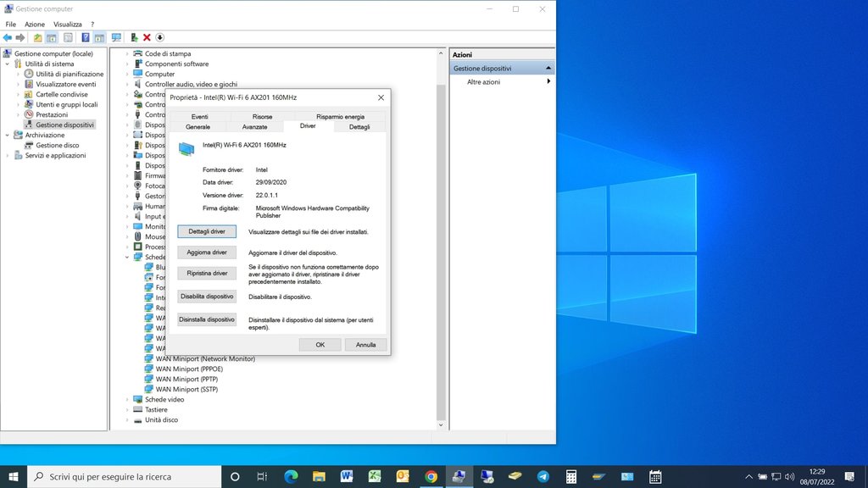This screenshot has height=488, width=868.
Task: Expand the Computer device category
Action: coord(127,75)
